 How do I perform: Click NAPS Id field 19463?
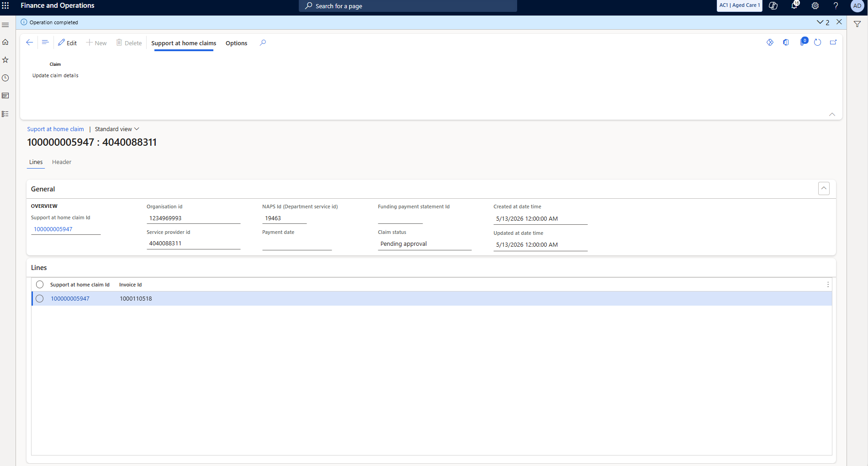pos(284,218)
